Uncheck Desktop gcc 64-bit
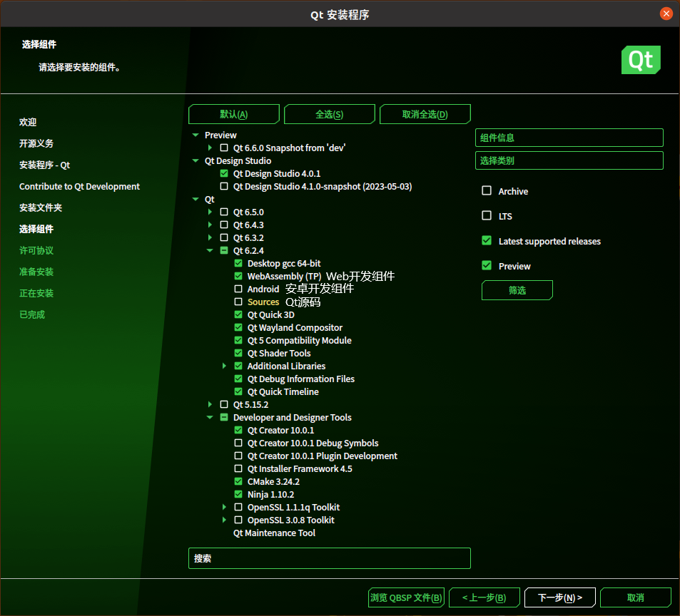 tap(238, 263)
